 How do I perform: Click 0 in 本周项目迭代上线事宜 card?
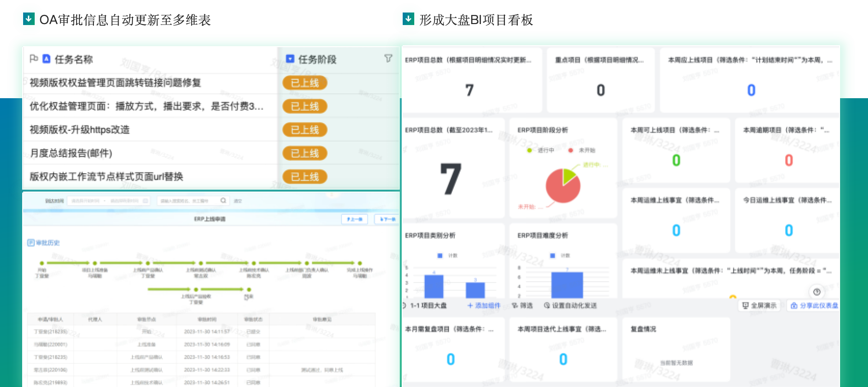(563, 360)
